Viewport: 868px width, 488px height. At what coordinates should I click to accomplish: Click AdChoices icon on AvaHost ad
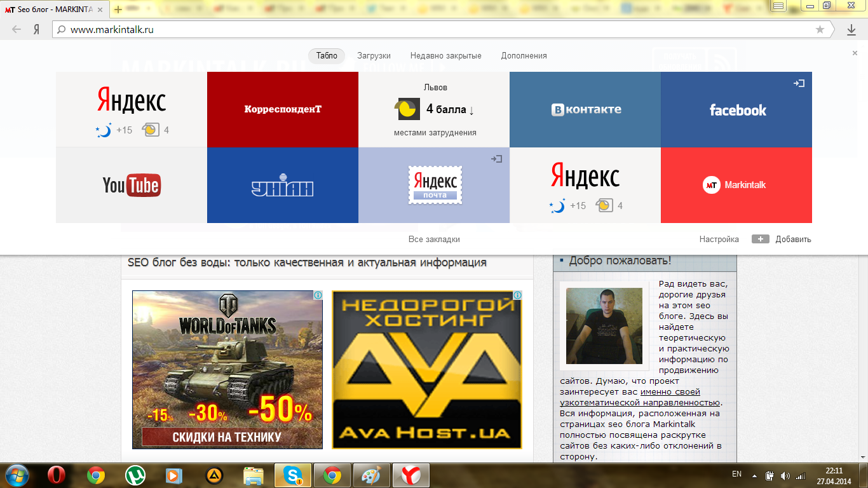point(518,295)
